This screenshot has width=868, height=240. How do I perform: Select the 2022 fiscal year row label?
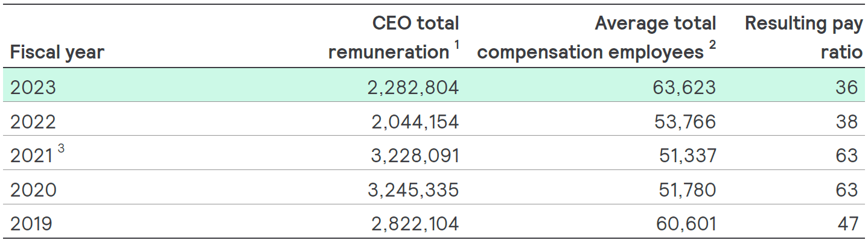33,122
